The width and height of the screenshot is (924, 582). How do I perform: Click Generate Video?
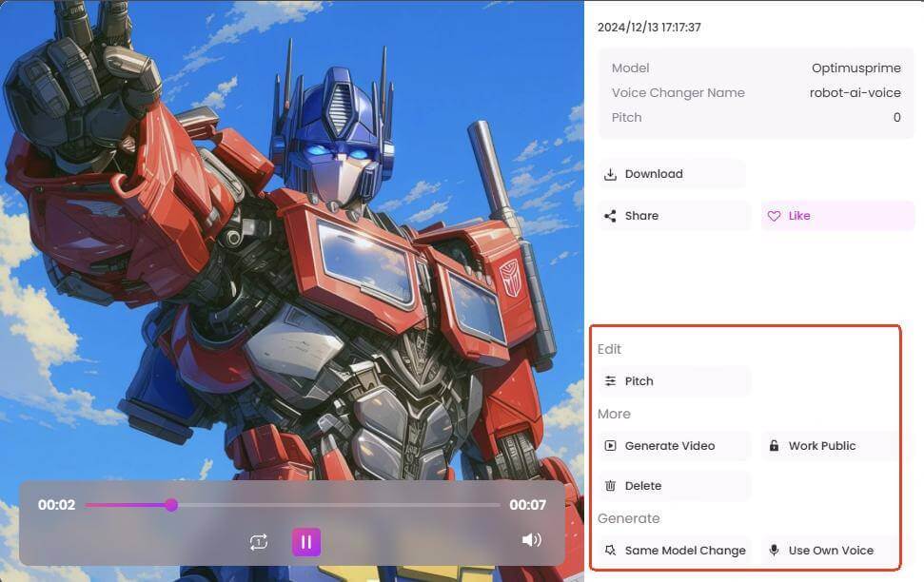coord(675,446)
